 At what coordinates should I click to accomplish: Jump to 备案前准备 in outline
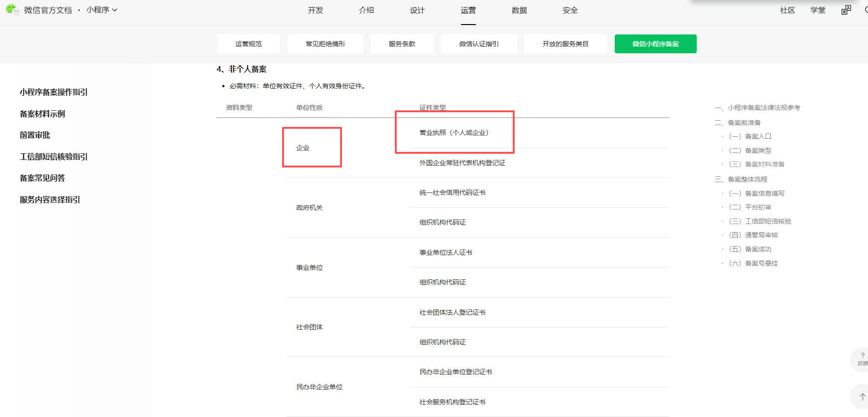pyautogui.click(x=738, y=123)
